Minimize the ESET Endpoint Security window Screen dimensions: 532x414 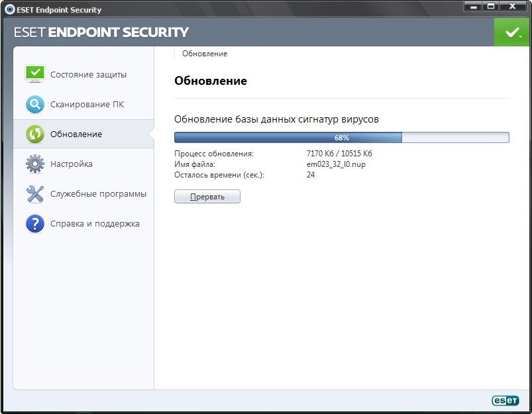click(472, 7)
